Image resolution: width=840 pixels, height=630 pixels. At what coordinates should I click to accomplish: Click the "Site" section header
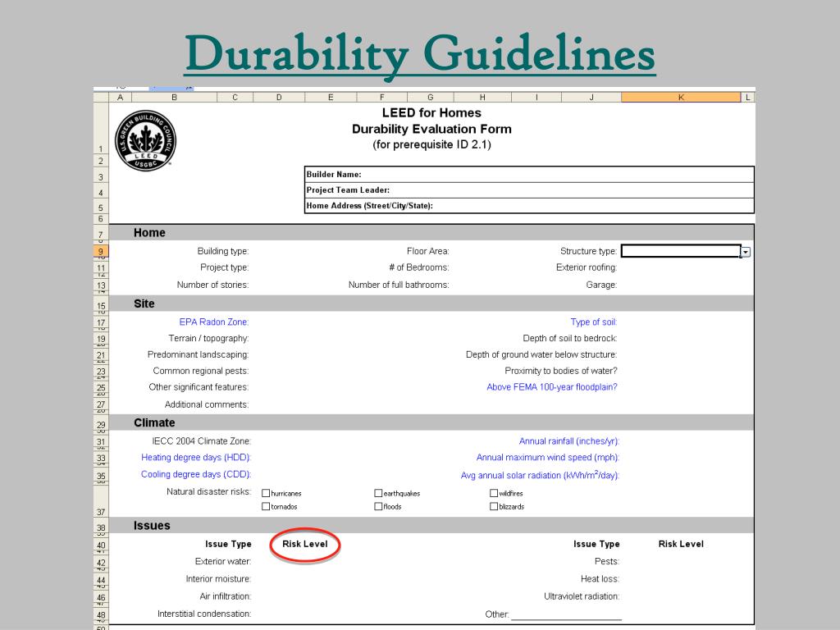point(144,304)
